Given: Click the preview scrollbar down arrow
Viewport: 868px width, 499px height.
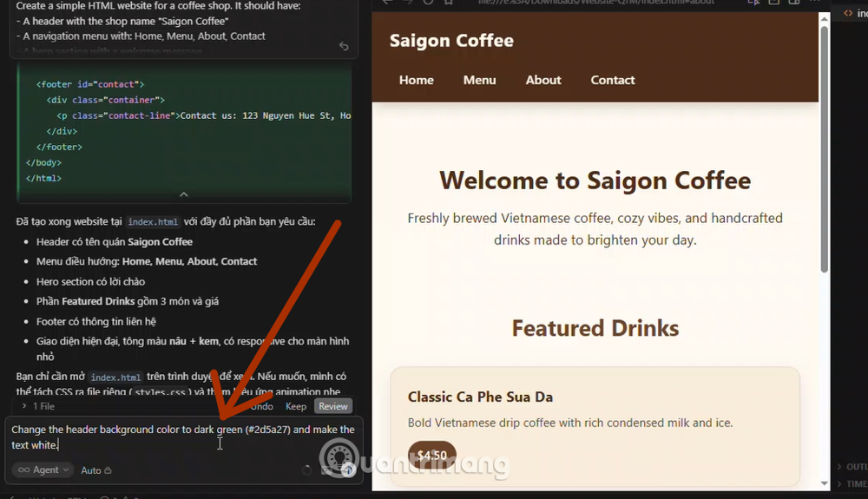Looking at the screenshot, I should [825, 483].
